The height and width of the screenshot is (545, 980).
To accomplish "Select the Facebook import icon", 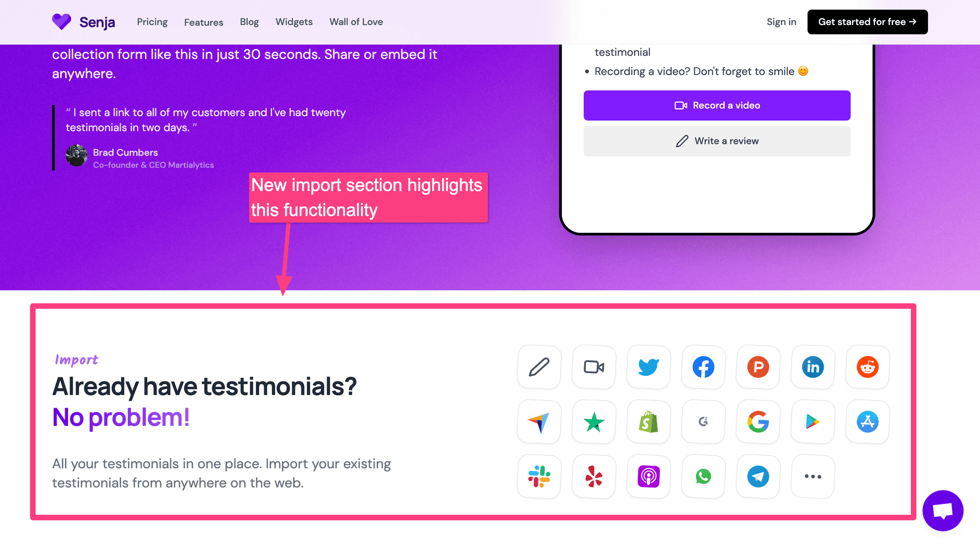I will 703,367.
